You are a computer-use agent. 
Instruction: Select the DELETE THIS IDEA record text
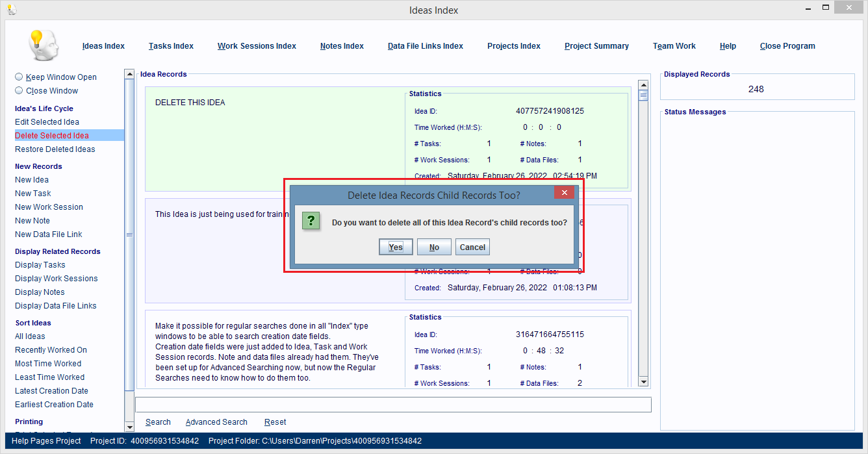pyautogui.click(x=190, y=103)
